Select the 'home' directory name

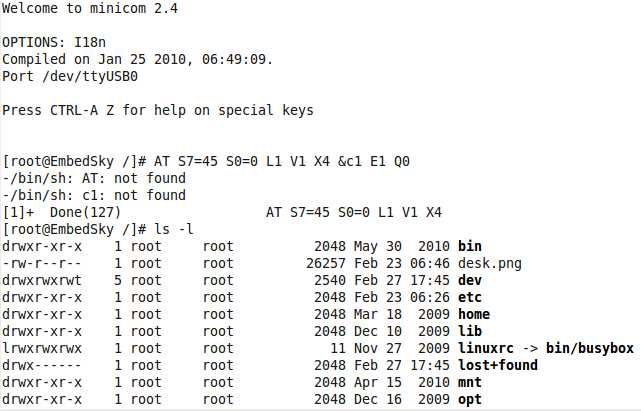click(x=473, y=314)
